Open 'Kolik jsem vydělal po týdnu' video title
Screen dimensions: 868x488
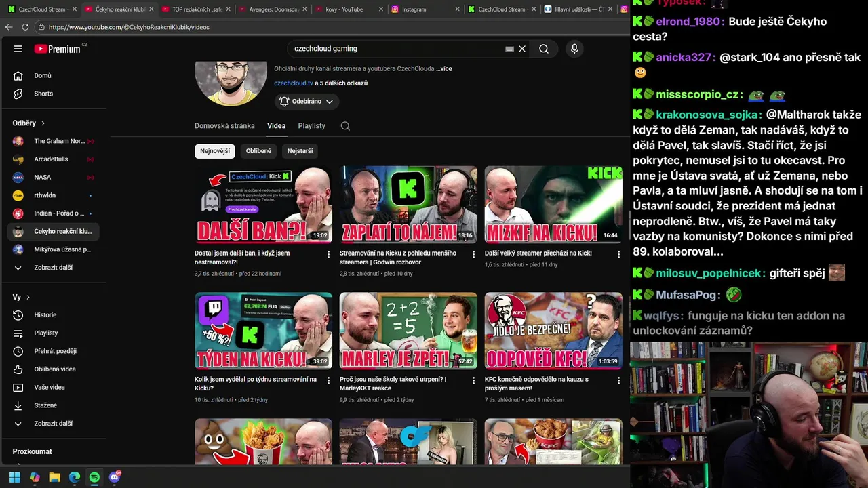click(x=256, y=384)
